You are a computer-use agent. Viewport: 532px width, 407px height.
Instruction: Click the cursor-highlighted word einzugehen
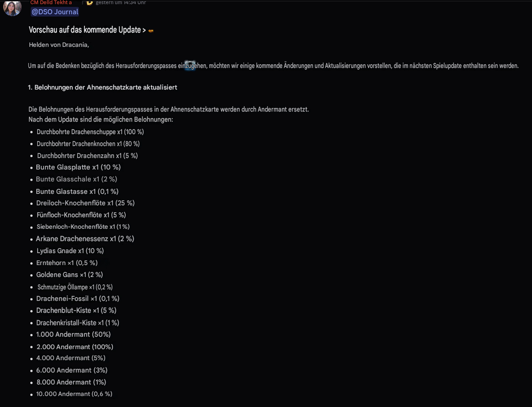(192, 66)
